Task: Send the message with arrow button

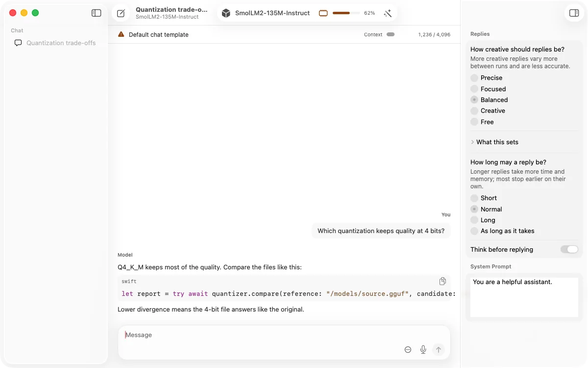Action: tap(439, 349)
